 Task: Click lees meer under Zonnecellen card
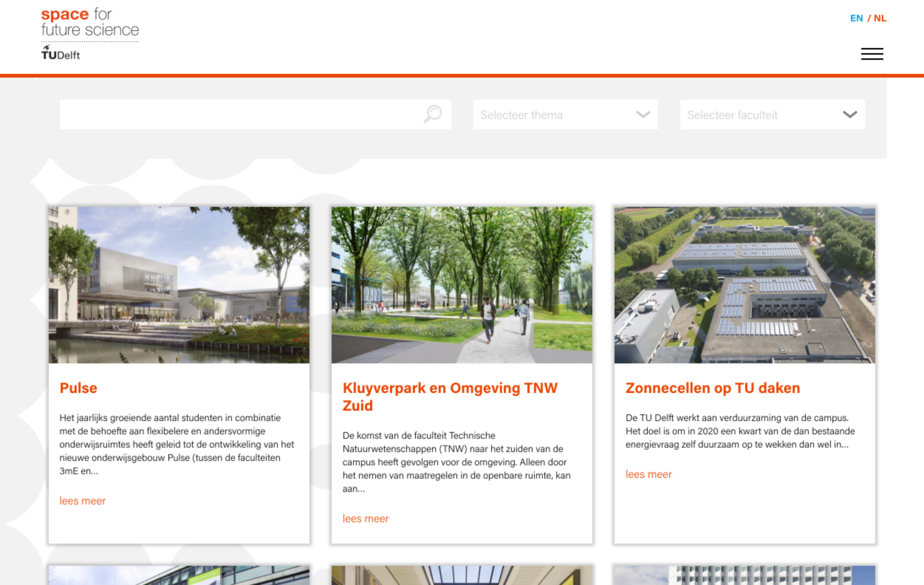click(x=648, y=474)
